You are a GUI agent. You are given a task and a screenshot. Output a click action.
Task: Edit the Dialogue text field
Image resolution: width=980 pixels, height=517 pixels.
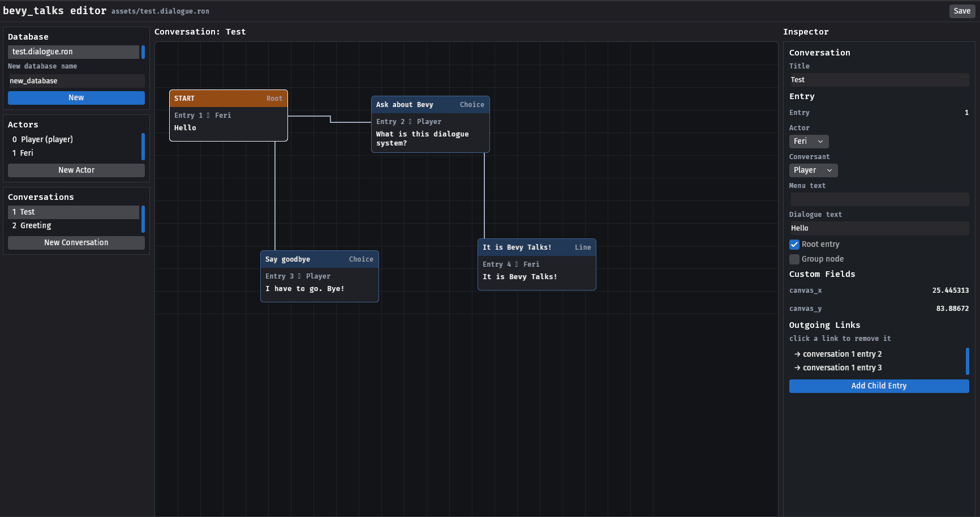[x=879, y=228]
